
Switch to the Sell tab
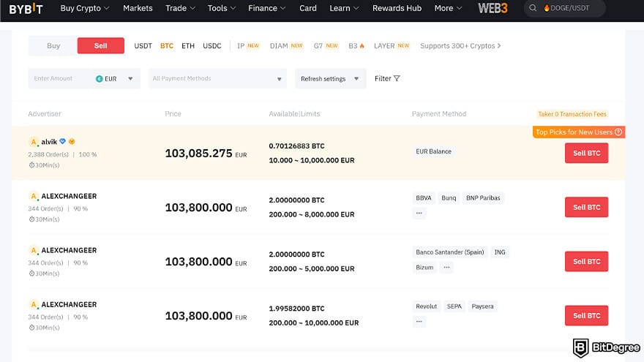pos(101,45)
